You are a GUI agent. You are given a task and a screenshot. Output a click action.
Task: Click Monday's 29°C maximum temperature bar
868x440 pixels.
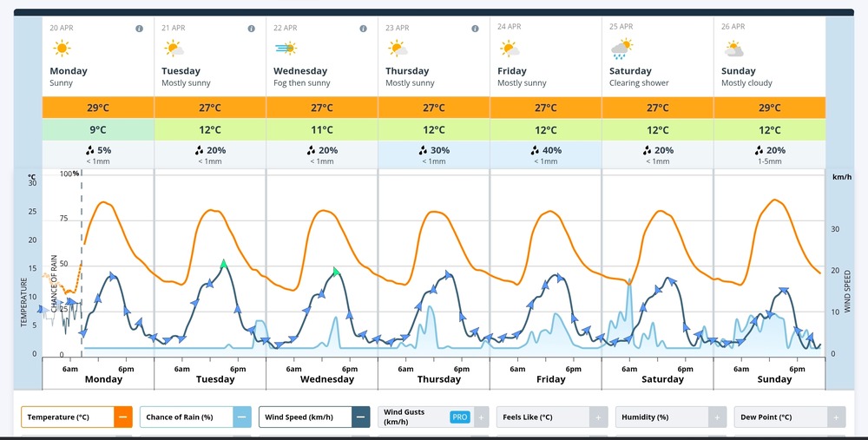click(97, 108)
